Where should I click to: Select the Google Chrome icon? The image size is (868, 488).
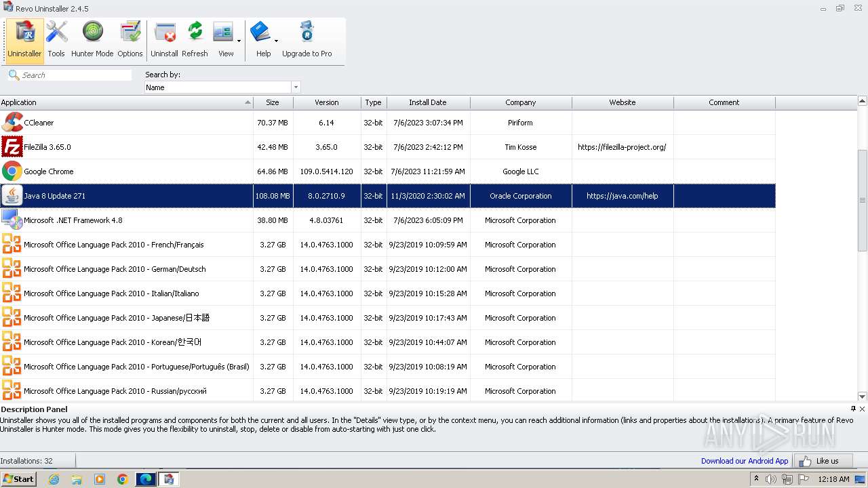(x=12, y=171)
